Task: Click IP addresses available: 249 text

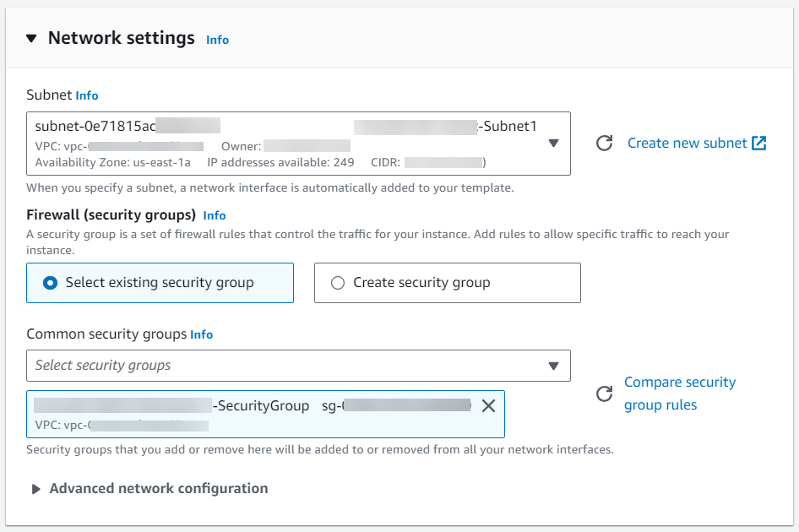Action: 280,162
